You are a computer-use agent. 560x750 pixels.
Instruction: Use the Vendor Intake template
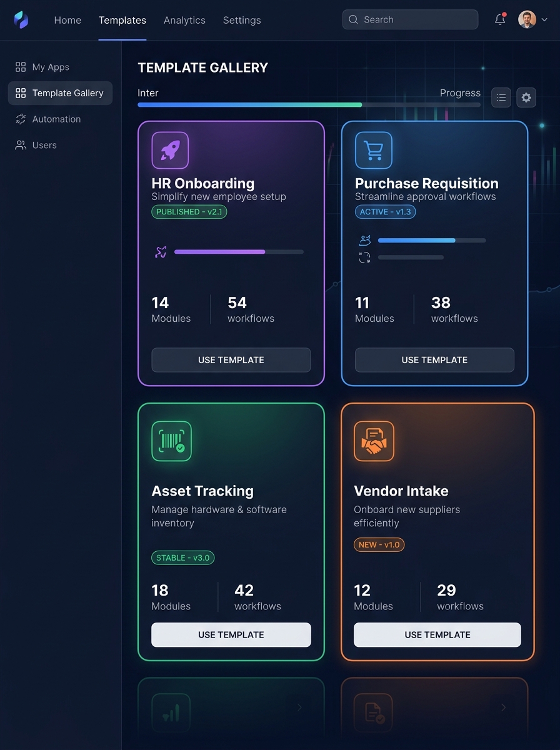coord(437,634)
